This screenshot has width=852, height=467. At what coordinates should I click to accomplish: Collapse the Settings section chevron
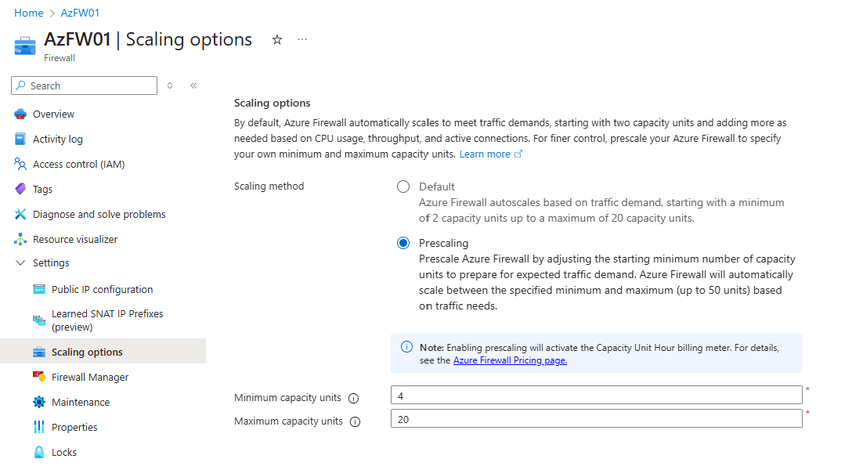(20, 263)
